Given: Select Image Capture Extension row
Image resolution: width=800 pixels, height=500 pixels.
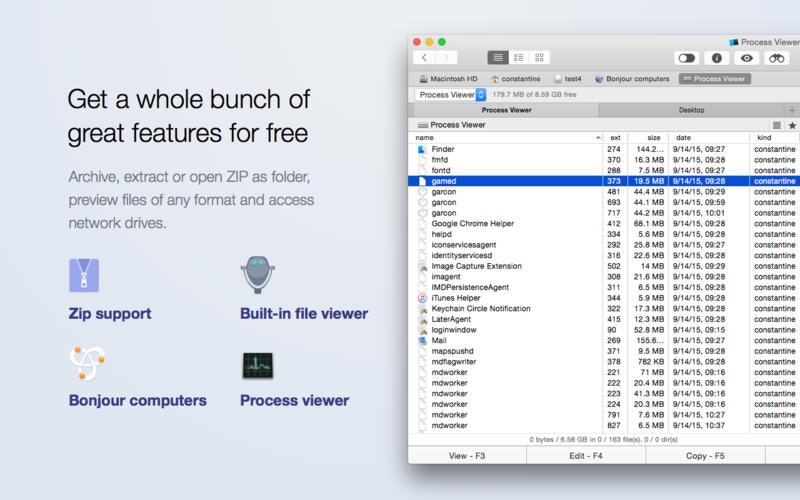Looking at the screenshot, I should 604,266.
